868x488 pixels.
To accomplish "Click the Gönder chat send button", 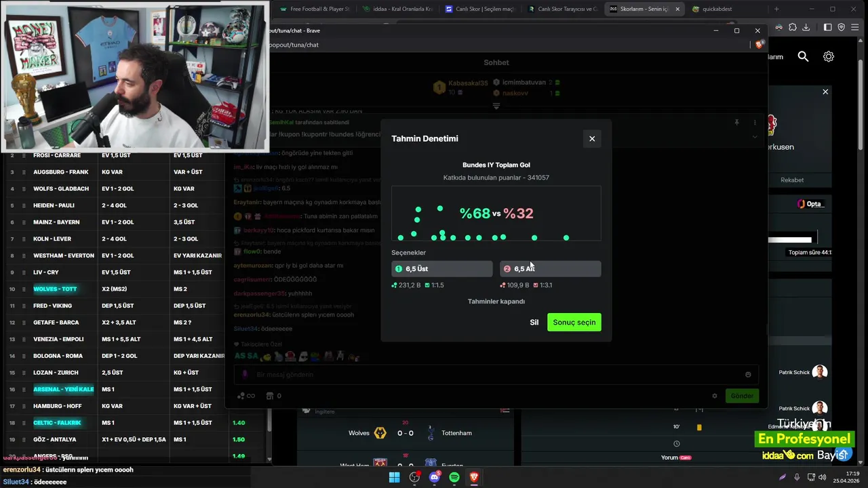I will (742, 396).
